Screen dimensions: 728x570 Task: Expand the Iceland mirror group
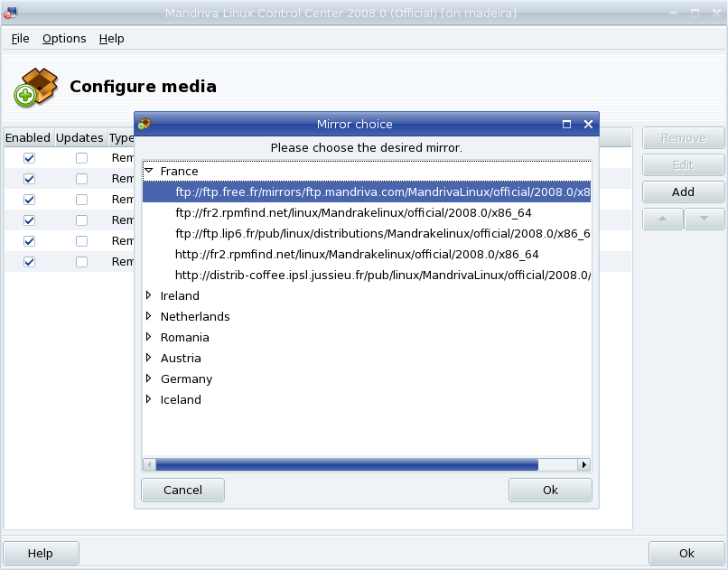148,399
